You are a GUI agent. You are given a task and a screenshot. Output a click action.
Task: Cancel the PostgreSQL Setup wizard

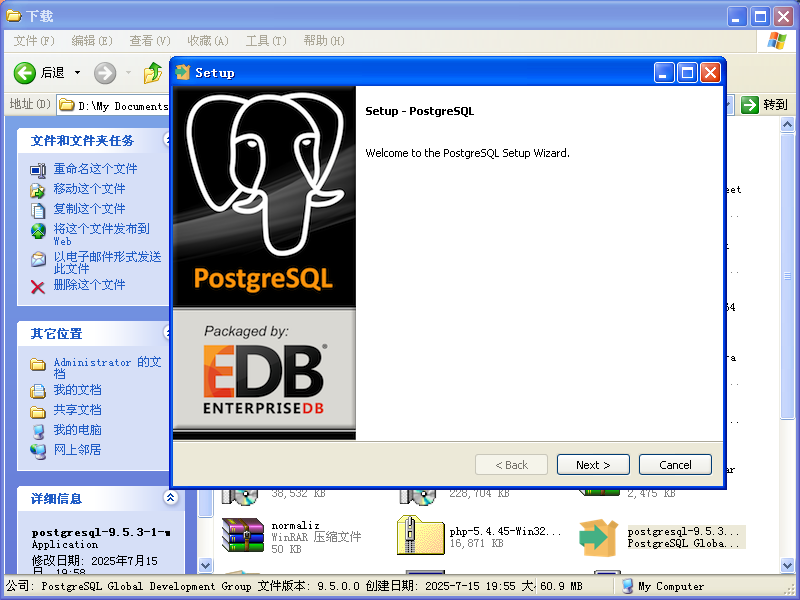click(675, 465)
